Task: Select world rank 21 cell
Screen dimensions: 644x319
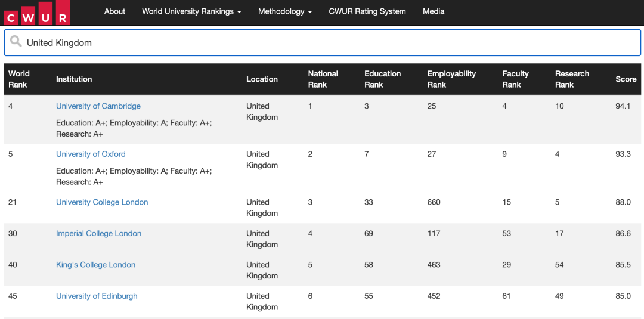Action: (13, 202)
